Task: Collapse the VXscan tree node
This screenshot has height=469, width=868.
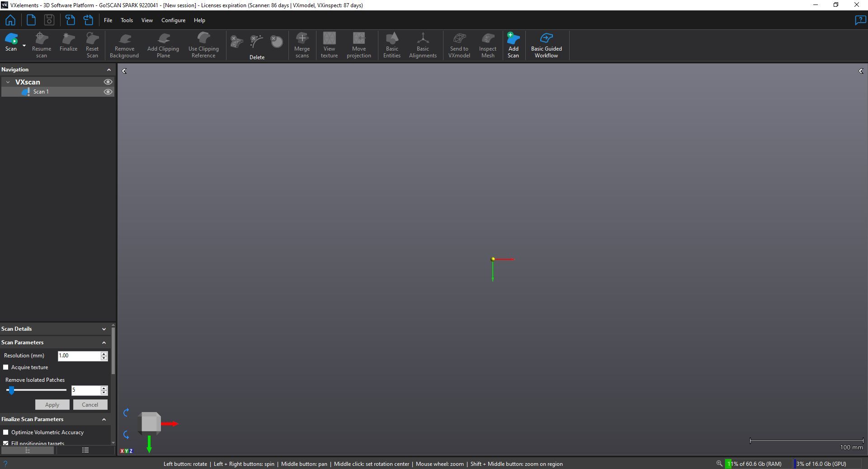Action: pos(7,82)
